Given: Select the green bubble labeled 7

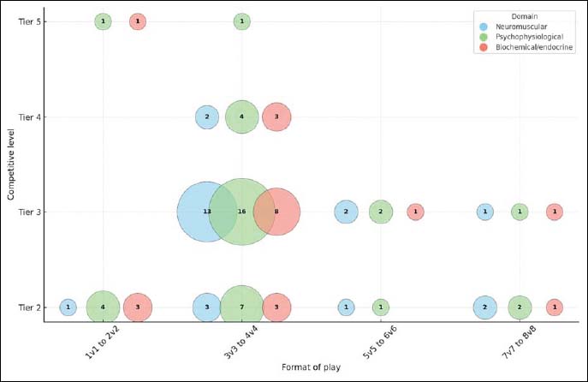Looking at the screenshot, I should pos(241,307).
